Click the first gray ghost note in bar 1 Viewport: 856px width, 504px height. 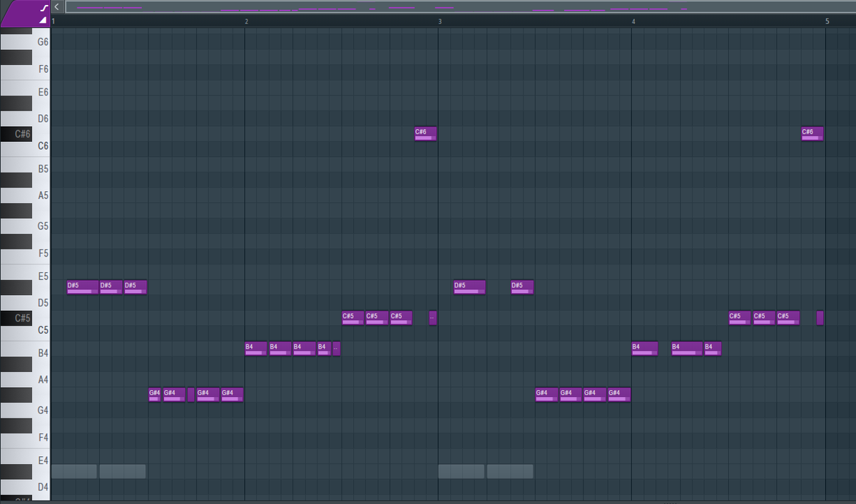73,471
